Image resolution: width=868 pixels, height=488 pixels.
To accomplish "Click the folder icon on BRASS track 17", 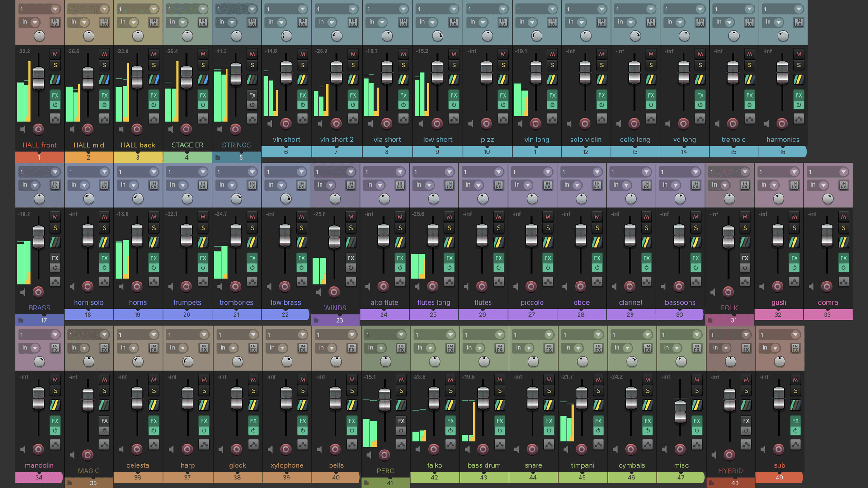I will click(x=20, y=320).
